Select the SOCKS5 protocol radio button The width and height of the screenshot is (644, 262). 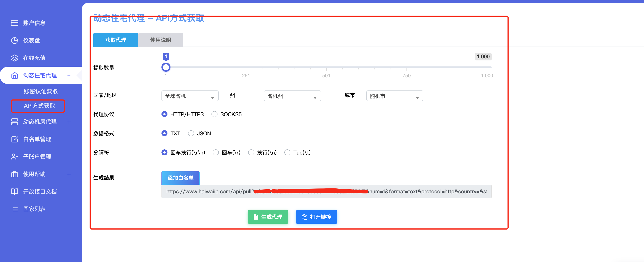(x=214, y=114)
